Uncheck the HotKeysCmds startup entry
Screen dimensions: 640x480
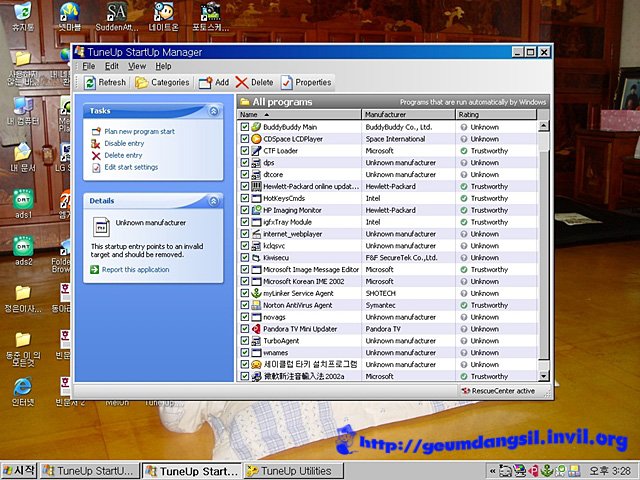coord(244,198)
